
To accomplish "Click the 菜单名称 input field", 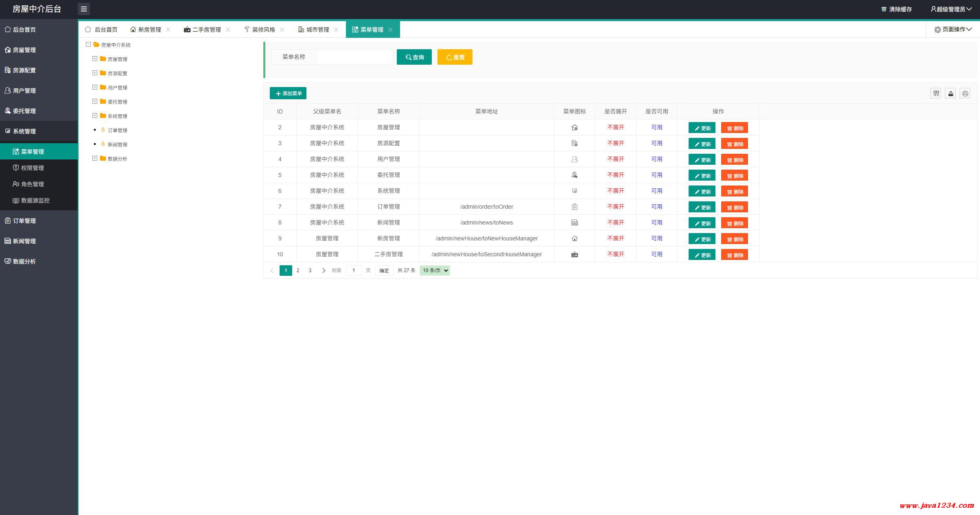I will coord(354,57).
